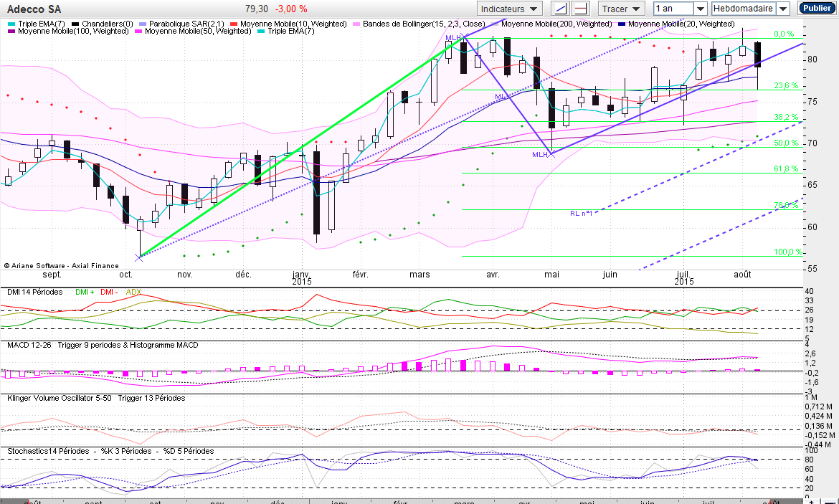Click the Adecco SA stock title
839x504 pixels.
(x=34, y=9)
